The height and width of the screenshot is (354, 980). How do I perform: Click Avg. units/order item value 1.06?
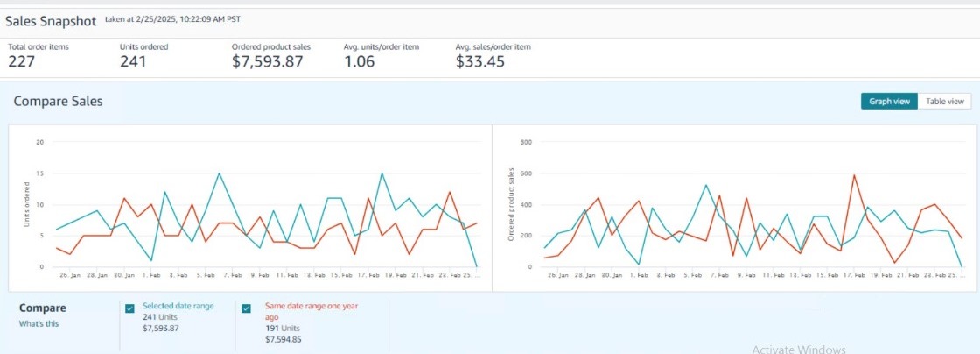point(360,61)
